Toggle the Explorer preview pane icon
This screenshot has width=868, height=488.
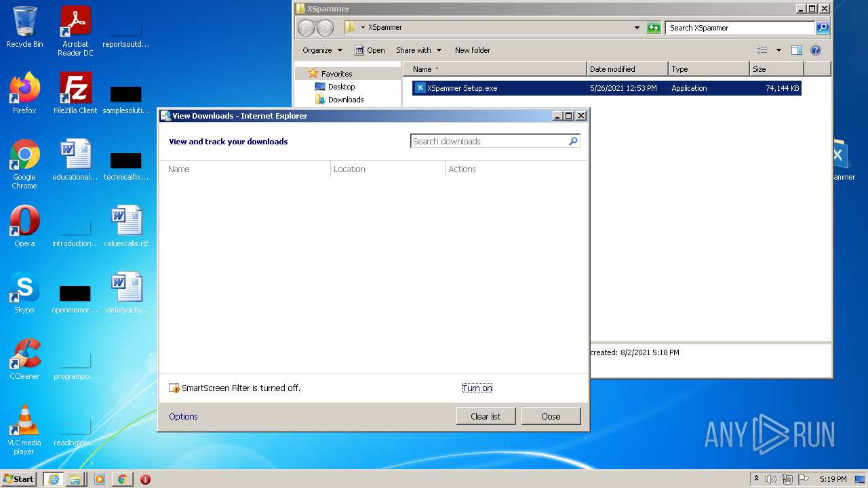[x=797, y=50]
